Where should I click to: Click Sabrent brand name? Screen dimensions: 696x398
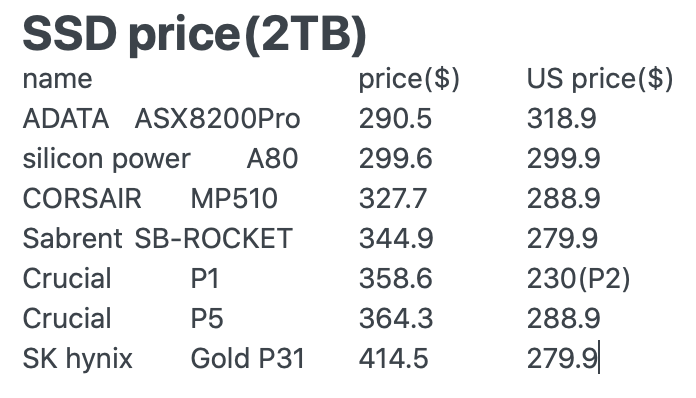click(x=72, y=239)
